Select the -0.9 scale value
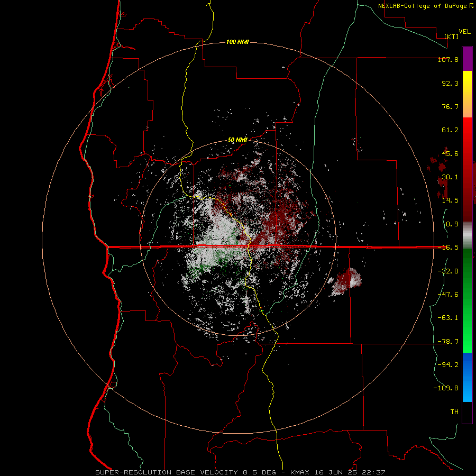 click(450, 224)
